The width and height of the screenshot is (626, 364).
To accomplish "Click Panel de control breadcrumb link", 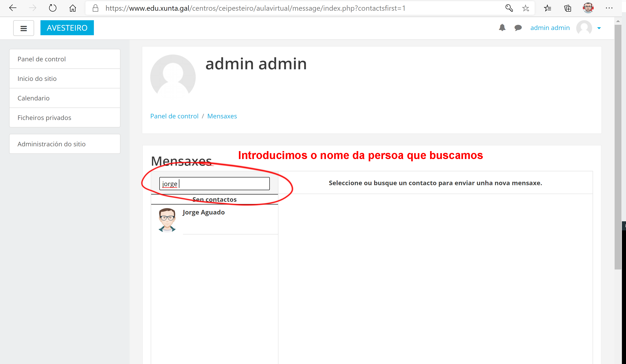I will pyautogui.click(x=174, y=116).
